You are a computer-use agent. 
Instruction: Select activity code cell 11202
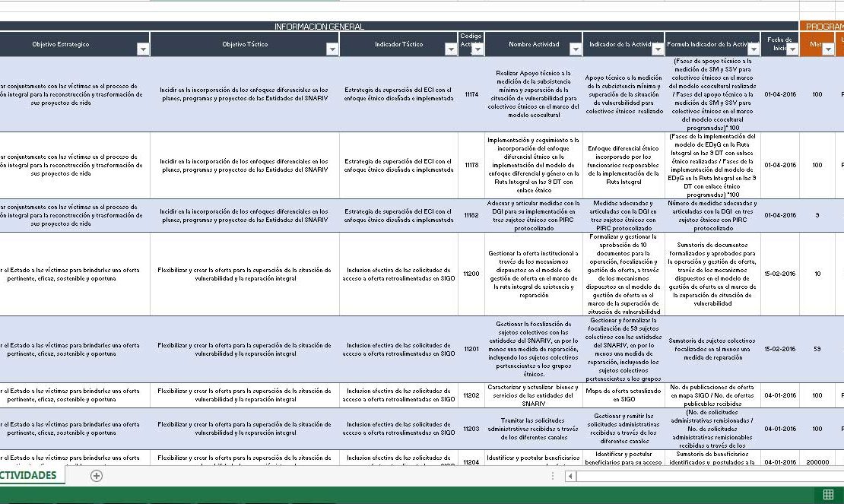tap(471, 395)
